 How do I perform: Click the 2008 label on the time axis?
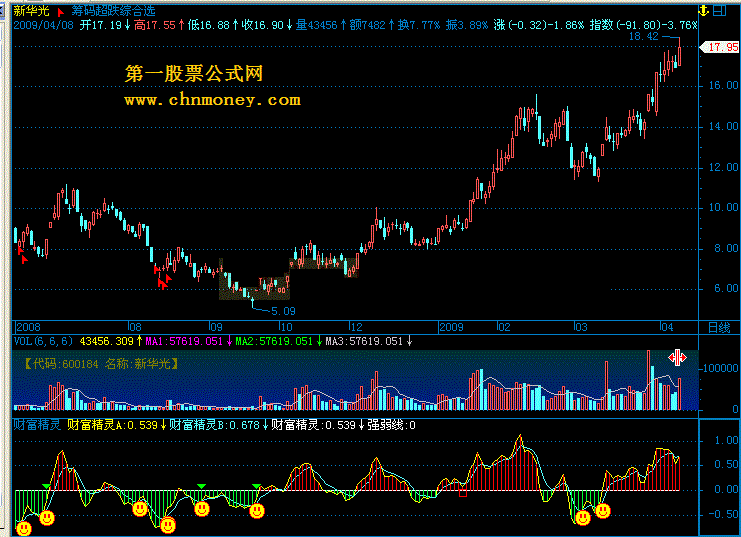[x=28, y=327]
